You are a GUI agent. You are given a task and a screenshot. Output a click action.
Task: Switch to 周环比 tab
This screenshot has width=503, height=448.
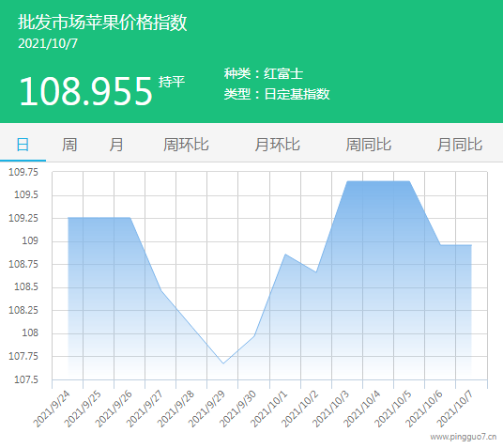pyautogui.click(x=186, y=145)
